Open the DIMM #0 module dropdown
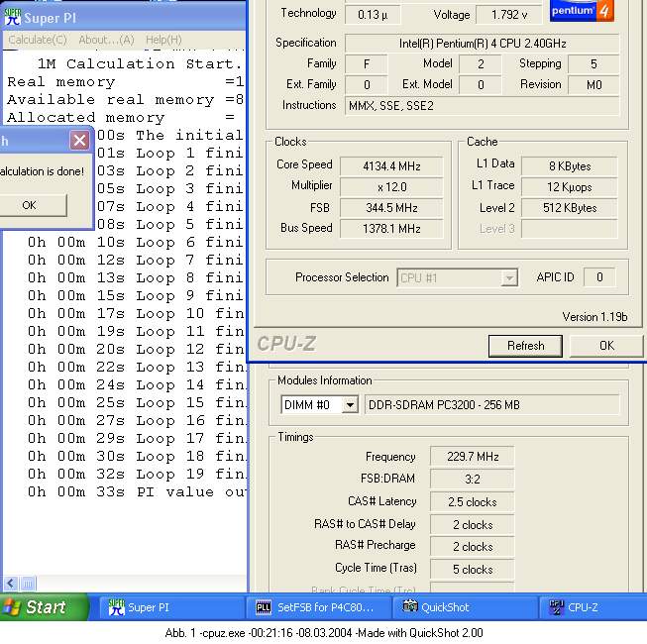This screenshot has height=644, width=647. point(350,404)
